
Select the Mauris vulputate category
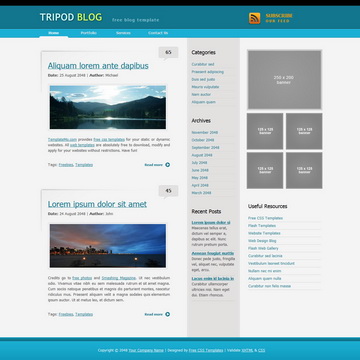coord(205,87)
